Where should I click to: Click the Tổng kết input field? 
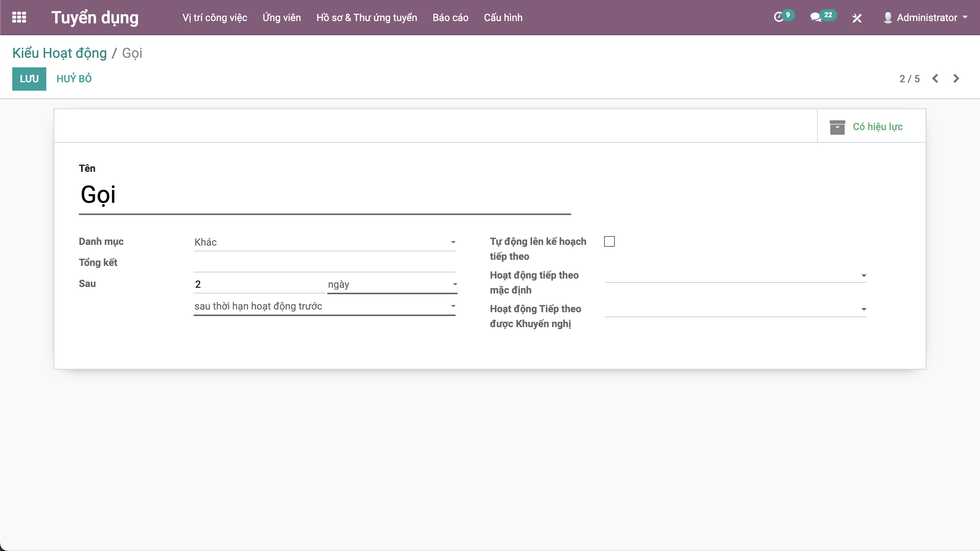[324, 263]
